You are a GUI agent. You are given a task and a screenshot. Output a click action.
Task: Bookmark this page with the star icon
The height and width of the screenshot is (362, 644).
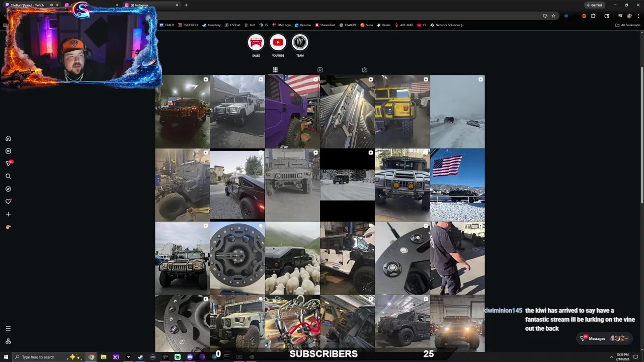(x=553, y=16)
